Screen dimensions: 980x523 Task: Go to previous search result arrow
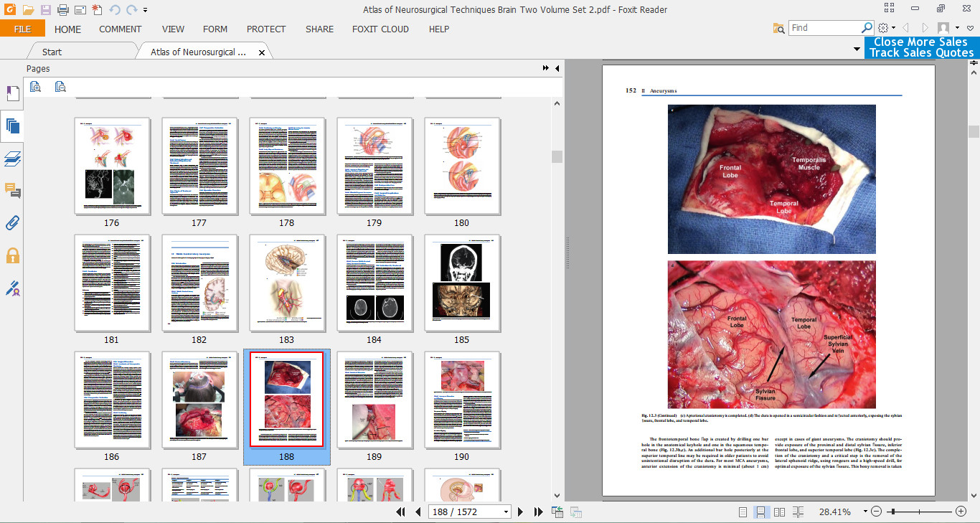(905, 28)
